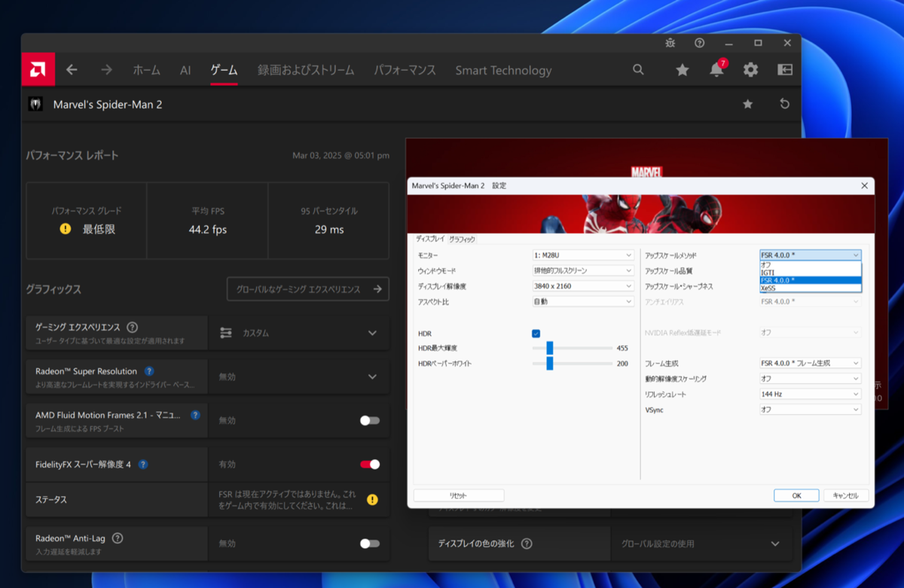The height and width of the screenshot is (588, 904).
Task: Open the help question mark icon in title bar
Action: [x=700, y=43]
